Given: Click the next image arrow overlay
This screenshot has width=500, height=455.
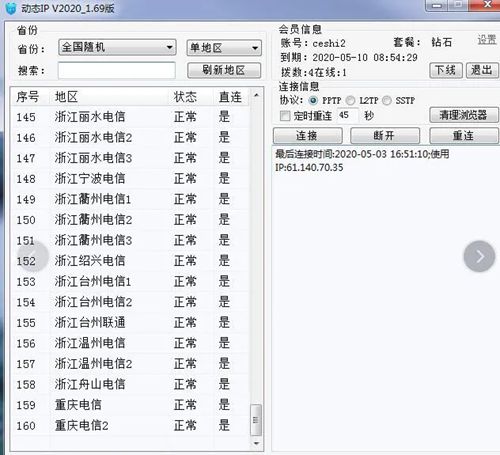Looking at the screenshot, I should (x=479, y=256).
